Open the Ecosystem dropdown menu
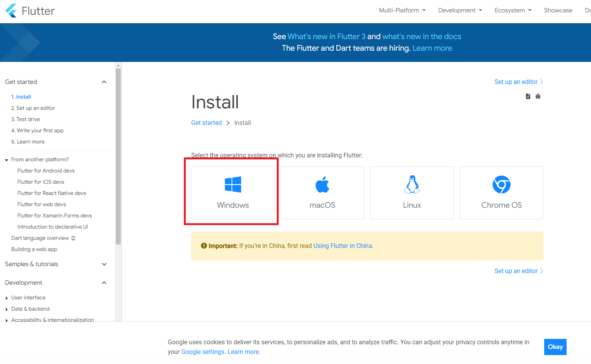 [513, 10]
